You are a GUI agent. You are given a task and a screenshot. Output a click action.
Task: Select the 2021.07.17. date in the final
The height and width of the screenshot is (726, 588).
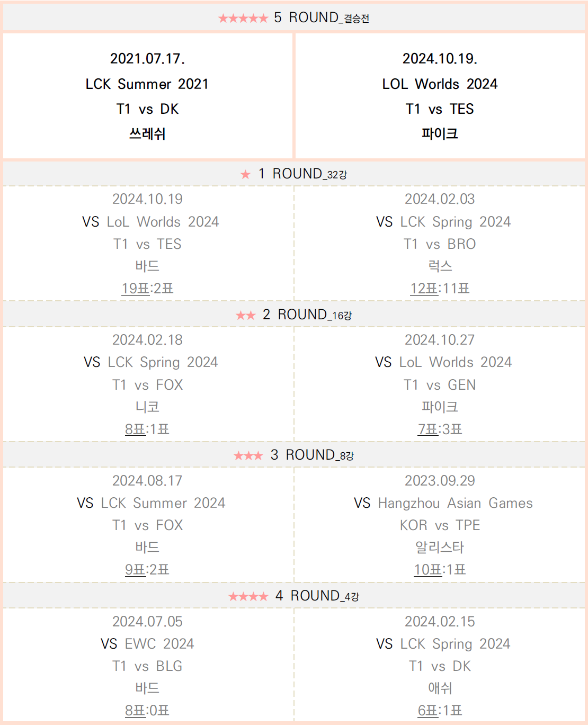(x=148, y=59)
